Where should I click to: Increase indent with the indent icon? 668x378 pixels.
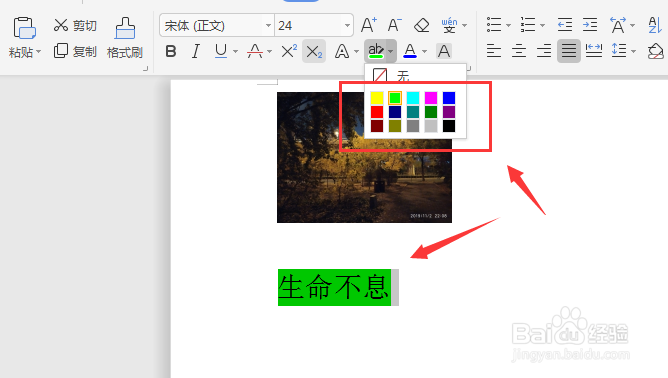click(x=590, y=25)
